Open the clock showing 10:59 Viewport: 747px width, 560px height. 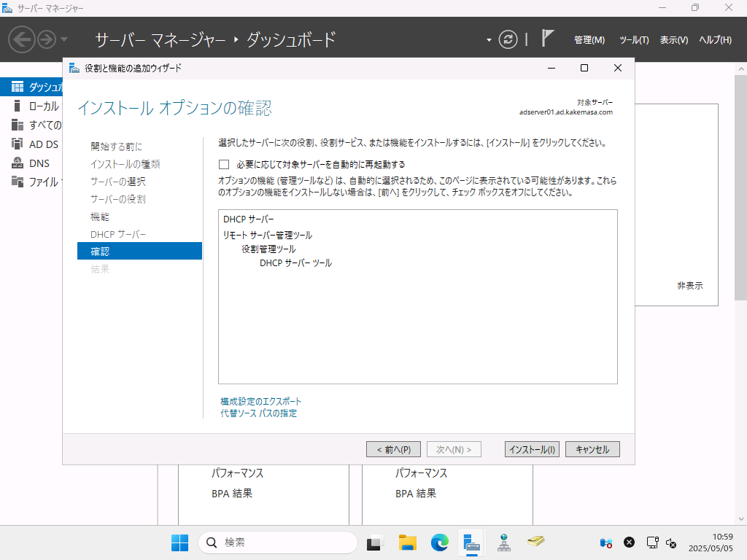tap(711, 542)
